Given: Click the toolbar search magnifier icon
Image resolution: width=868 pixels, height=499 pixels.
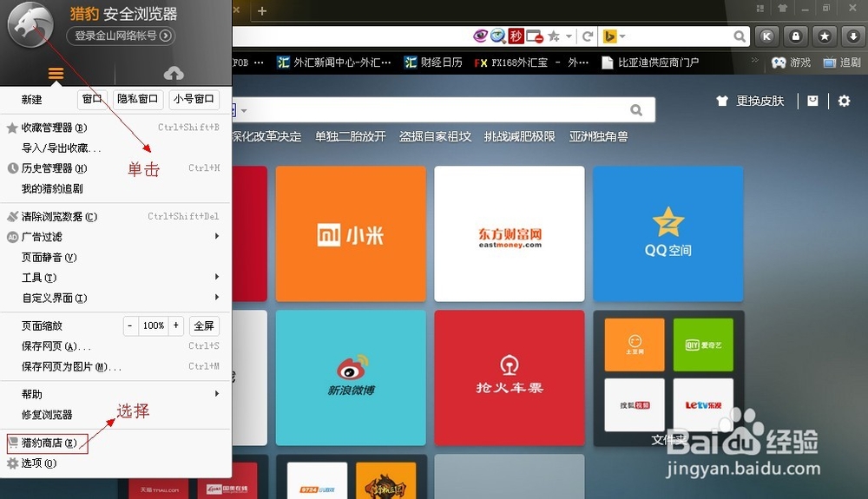Looking at the screenshot, I should (x=740, y=36).
